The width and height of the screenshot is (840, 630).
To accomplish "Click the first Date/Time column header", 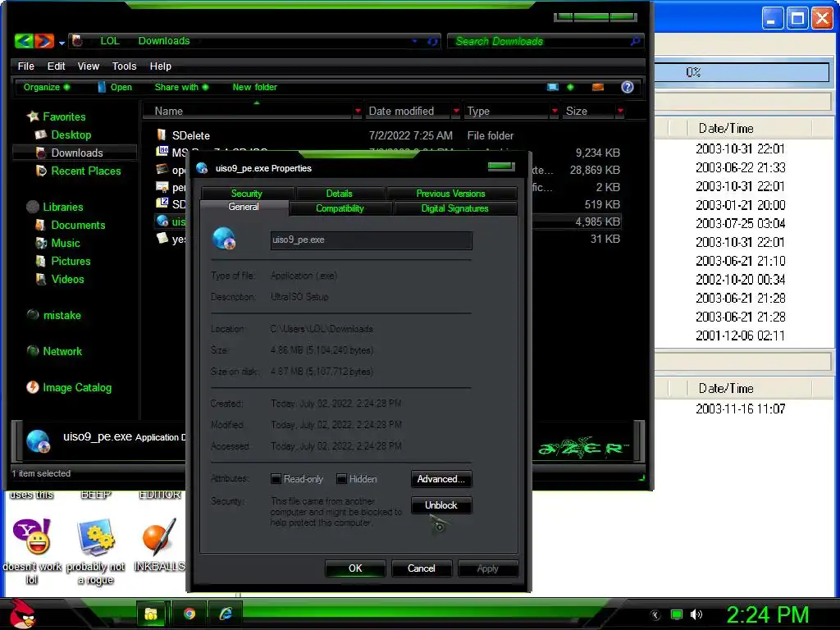I will (x=750, y=129).
